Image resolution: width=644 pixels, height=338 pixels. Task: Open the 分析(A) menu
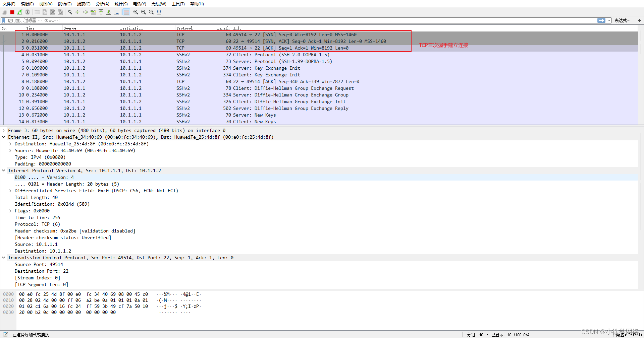[103, 4]
